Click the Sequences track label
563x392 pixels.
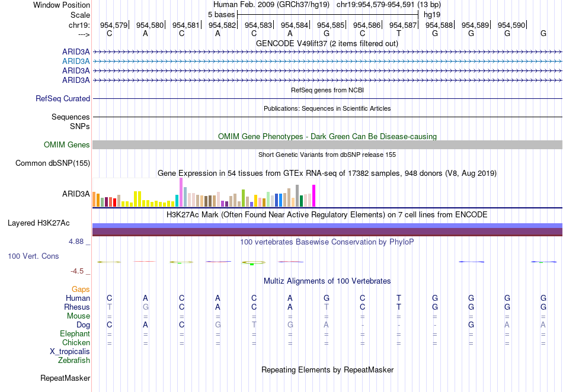coord(71,117)
